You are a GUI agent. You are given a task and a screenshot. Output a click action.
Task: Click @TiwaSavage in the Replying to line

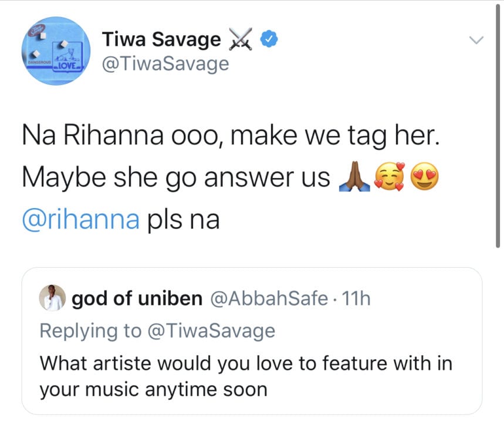208,331
